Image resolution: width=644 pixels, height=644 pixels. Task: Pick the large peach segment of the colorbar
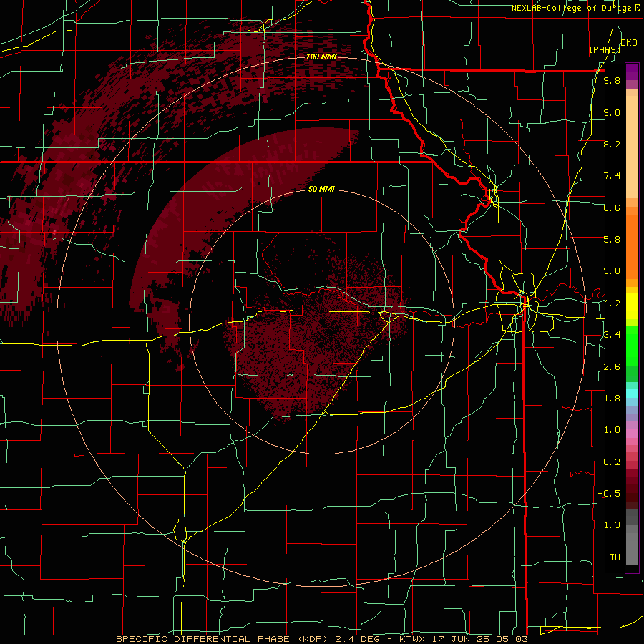click(x=632, y=147)
